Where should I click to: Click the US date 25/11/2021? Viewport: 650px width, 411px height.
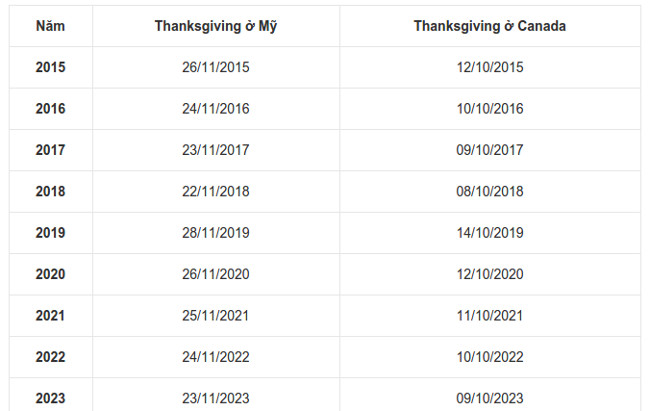(x=216, y=315)
